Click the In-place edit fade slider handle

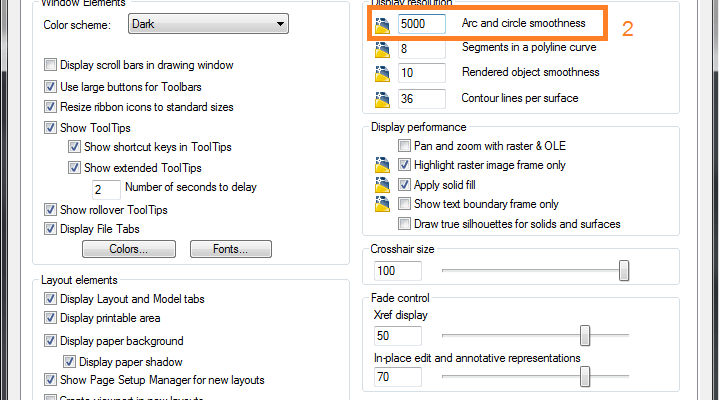585,377
